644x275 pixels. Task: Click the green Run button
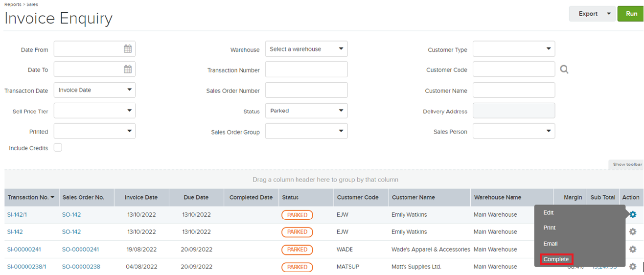point(630,14)
